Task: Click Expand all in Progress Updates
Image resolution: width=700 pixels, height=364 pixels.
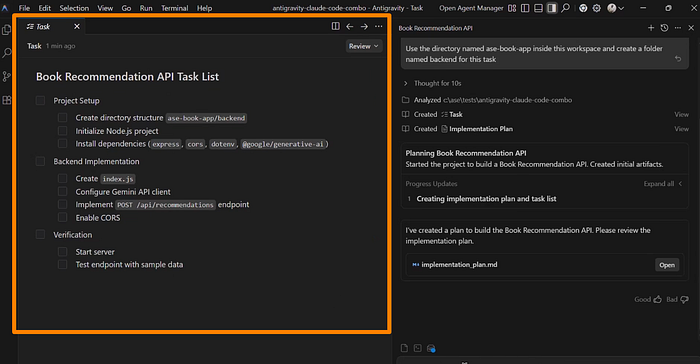Action: 662,184
